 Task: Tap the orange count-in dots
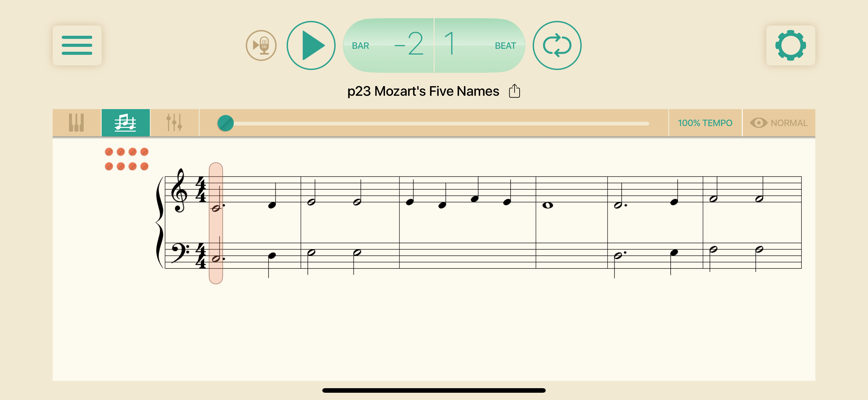[x=127, y=159]
